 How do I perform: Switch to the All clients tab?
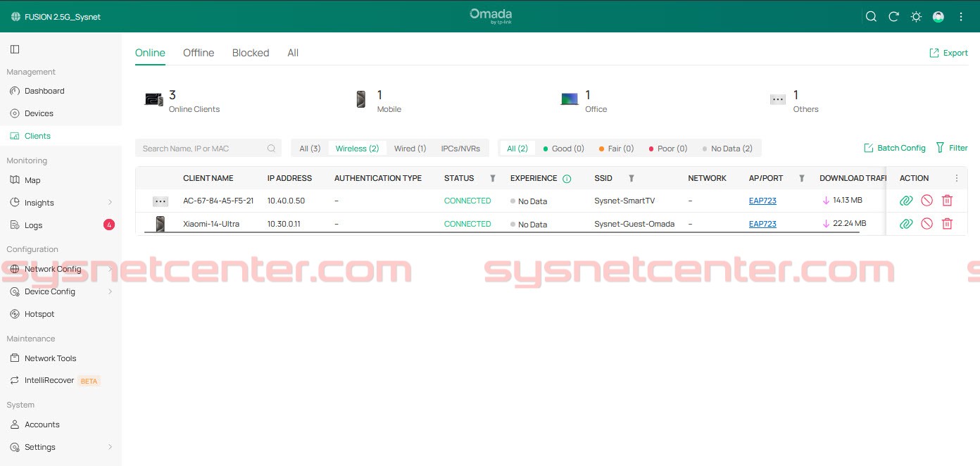coord(293,53)
